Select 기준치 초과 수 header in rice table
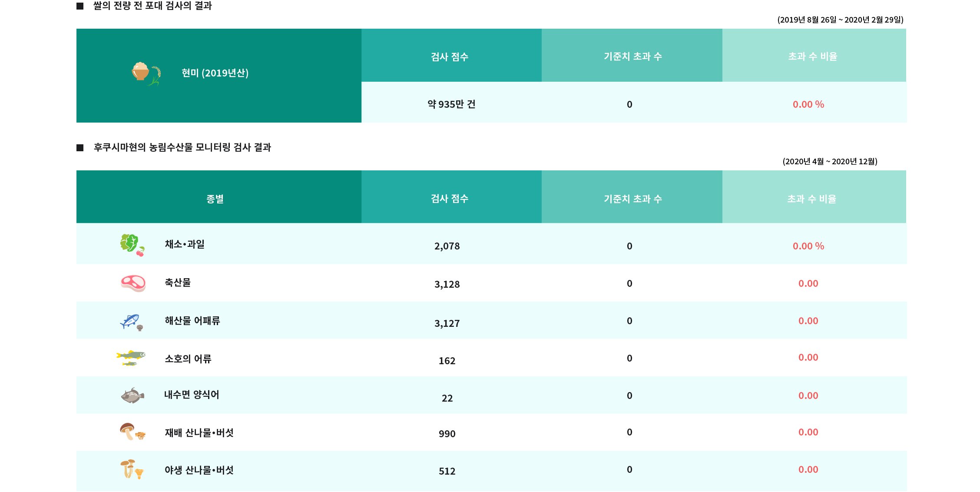Image resolution: width=980 pixels, height=492 pixels. pos(632,55)
